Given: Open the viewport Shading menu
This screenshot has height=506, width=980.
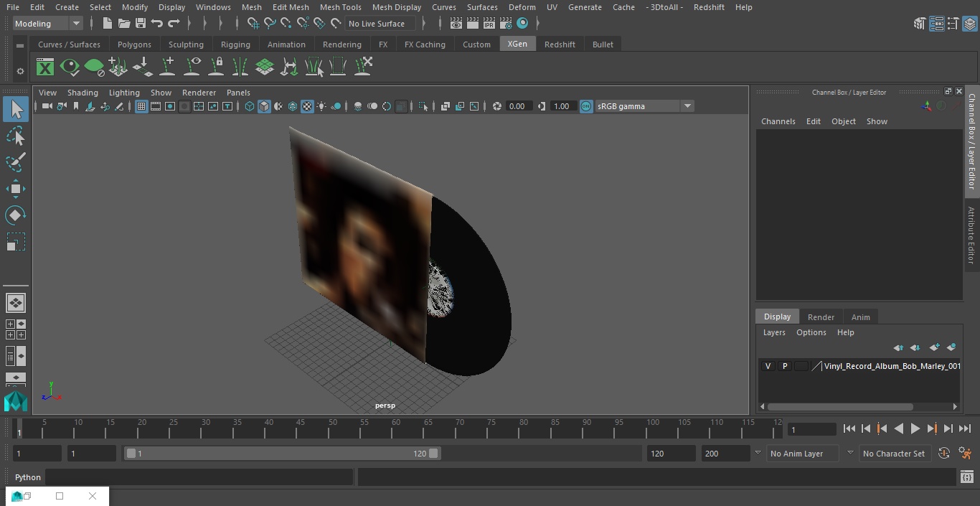Looking at the screenshot, I should tap(83, 93).
